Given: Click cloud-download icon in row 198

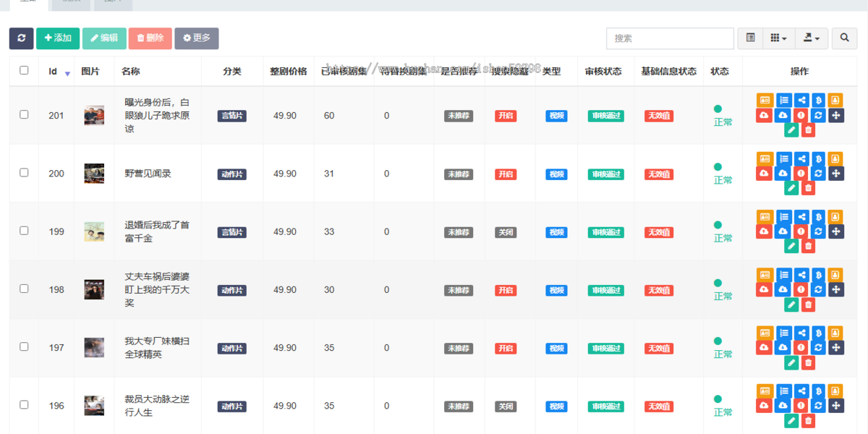Looking at the screenshot, I should [x=783, y=289].
